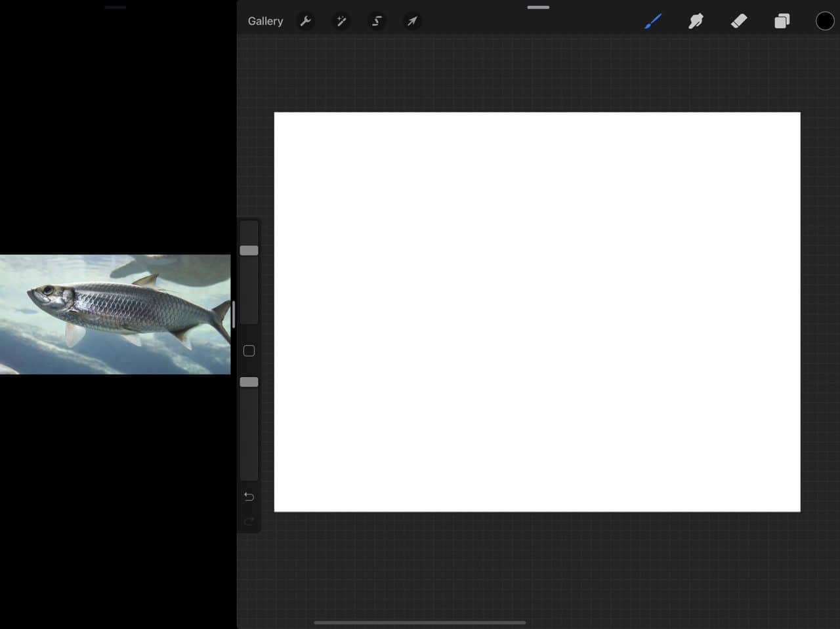Select the Smudge tool
Viewport: 840px width, 629px height.
pyautogui.click(x=696, y=21)
